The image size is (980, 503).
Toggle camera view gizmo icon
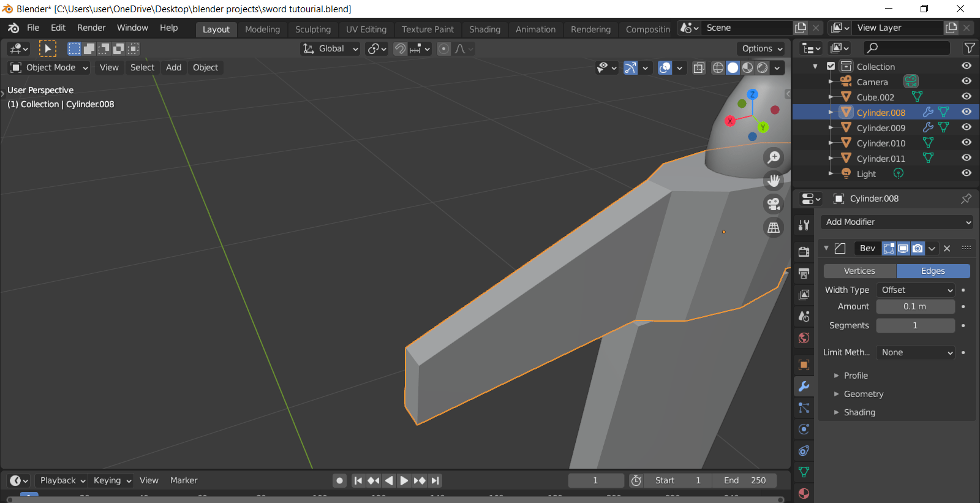click(774, 204)
